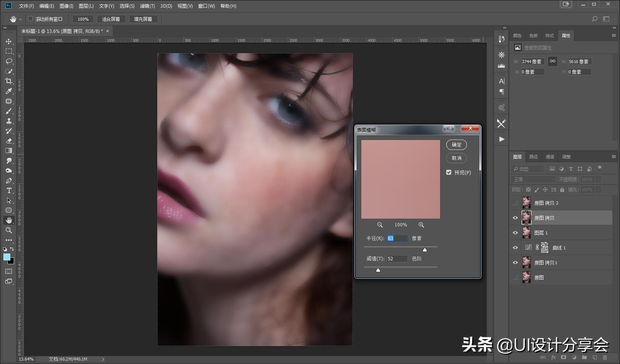The width and height of the screenshot is (620, 364).
Task: Open the 滤镜(T) menu
Action: (147, 6)
